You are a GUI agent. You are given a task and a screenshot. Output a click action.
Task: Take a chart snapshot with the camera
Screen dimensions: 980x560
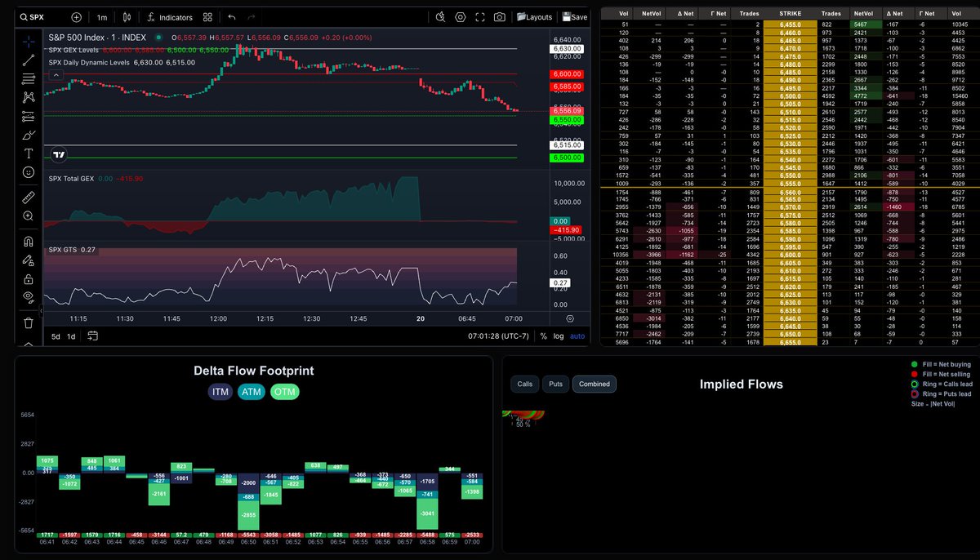pos(499,17)
